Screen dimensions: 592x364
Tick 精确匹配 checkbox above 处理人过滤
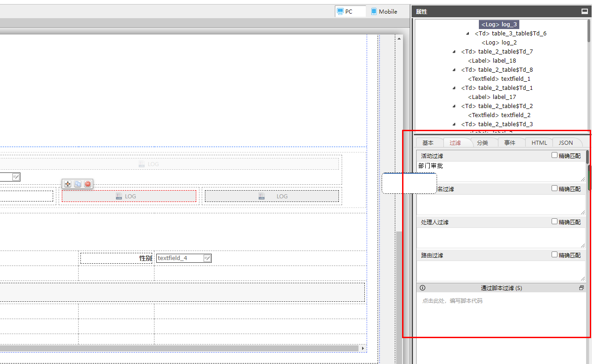click(554, 188)
